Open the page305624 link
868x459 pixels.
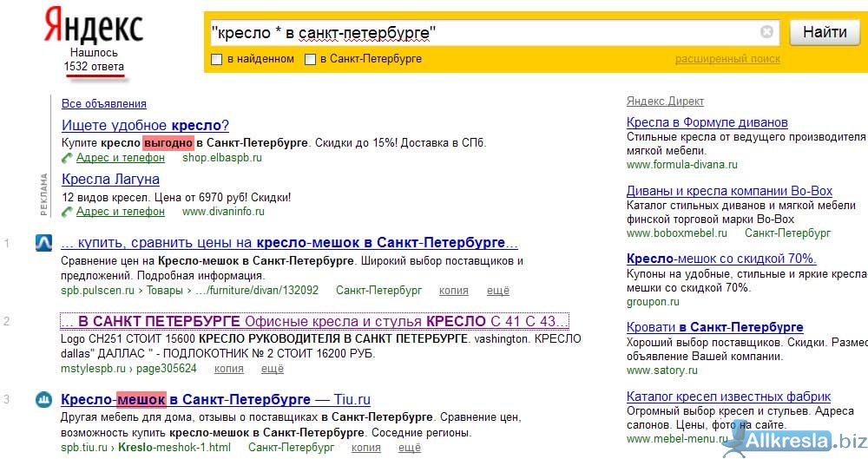coord(167,368)
